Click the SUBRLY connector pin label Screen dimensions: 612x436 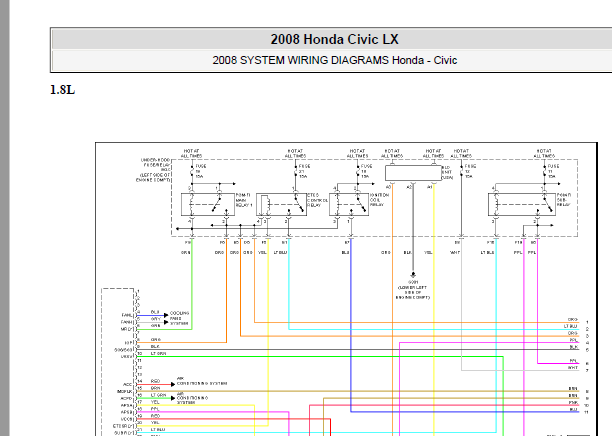[124, 433]
